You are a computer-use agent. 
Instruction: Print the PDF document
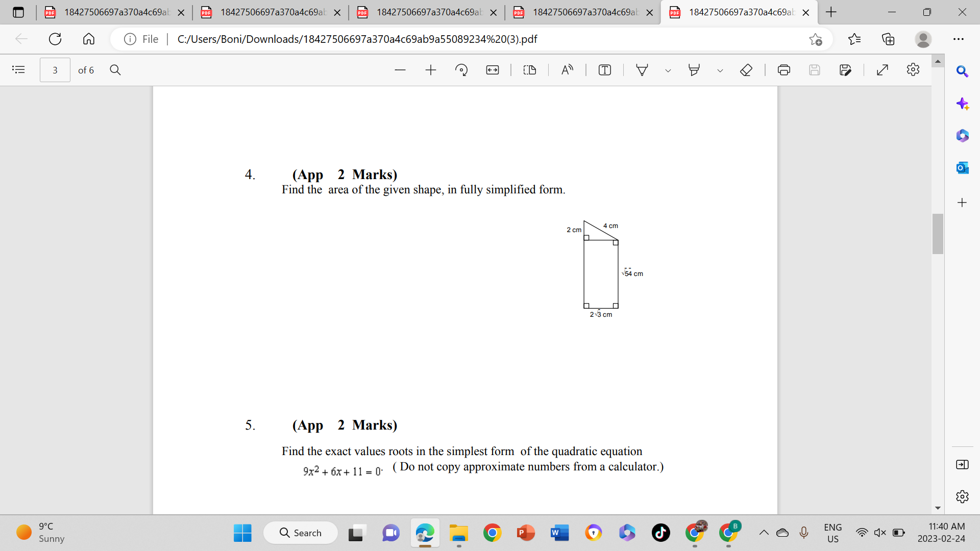[783, 70]
